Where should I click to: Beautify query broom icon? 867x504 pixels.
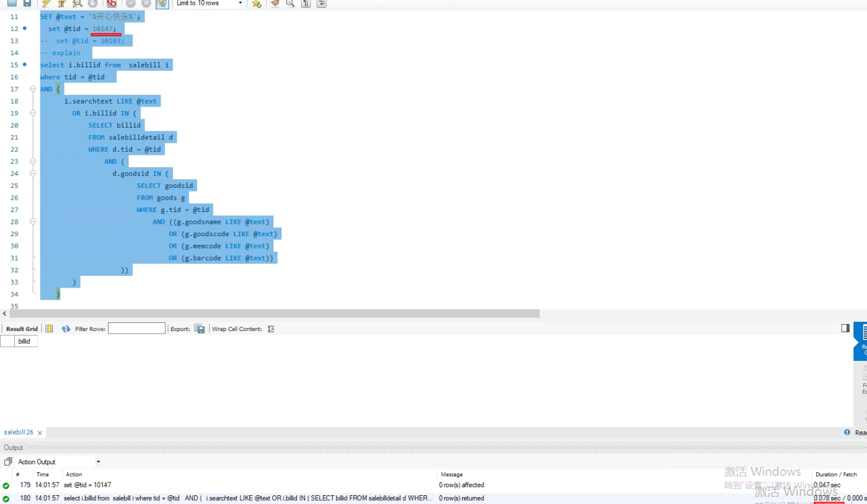(275, 3)
